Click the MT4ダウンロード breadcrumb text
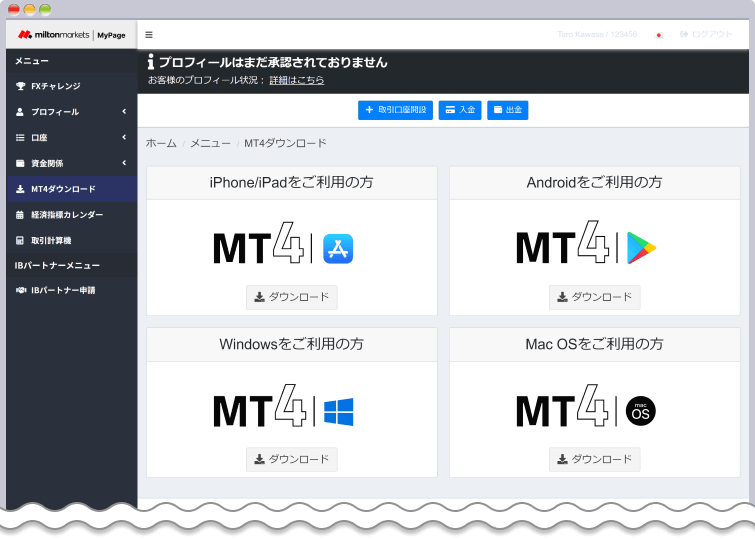The width and height of the screenshot is (755, 540). [x=285, y=144]
